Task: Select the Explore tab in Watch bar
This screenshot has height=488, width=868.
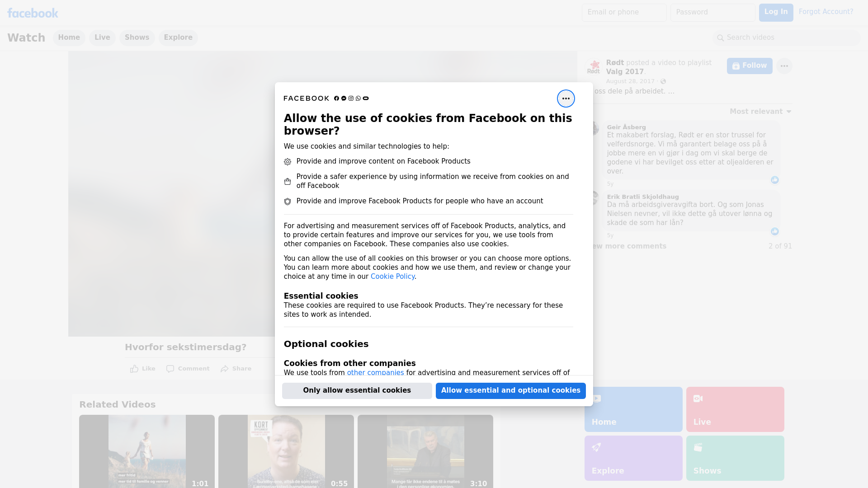Action: point(178,38)
